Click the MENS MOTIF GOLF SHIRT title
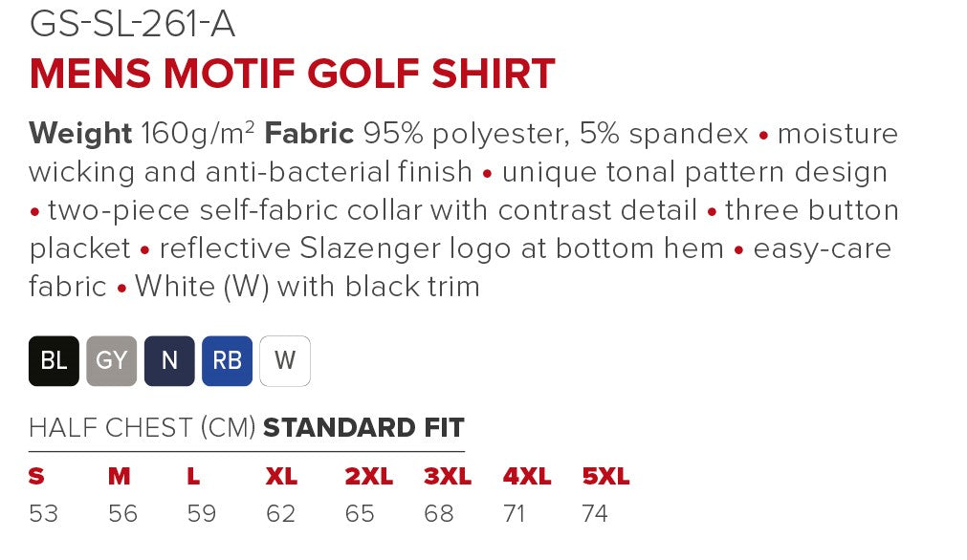This screenshot has width=967, height=560. (292, 74)
